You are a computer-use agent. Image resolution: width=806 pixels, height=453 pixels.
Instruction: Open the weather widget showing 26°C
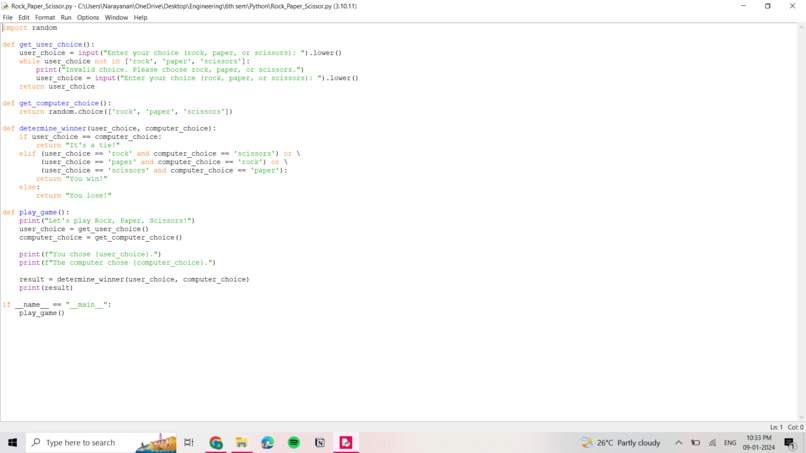coord(620,442)
